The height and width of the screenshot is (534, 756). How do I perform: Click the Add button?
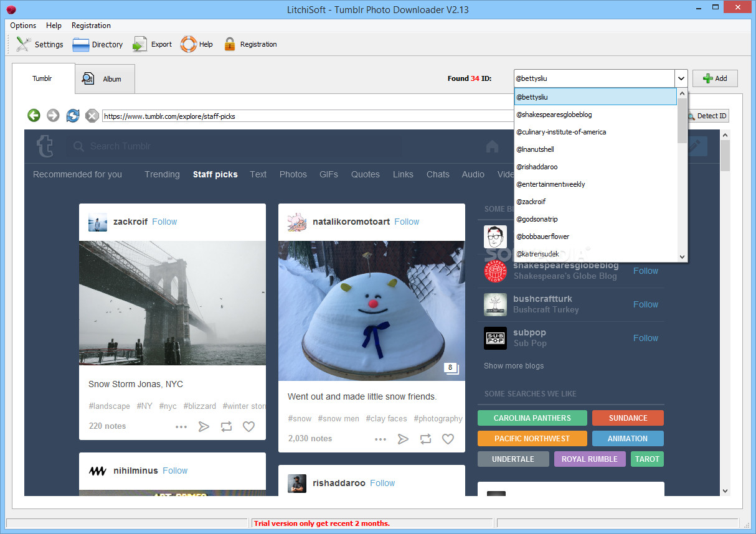715,78
